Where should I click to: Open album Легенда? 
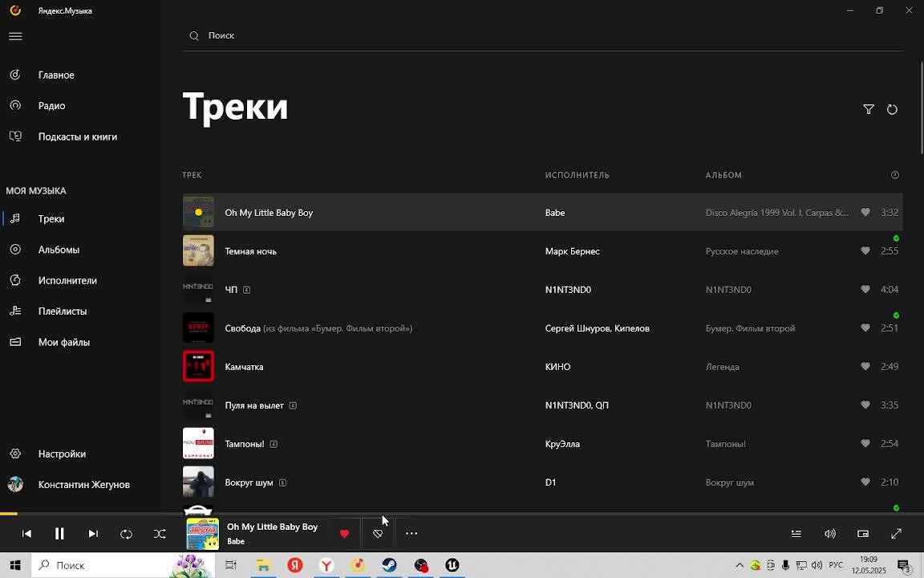(x=722, y=367)
